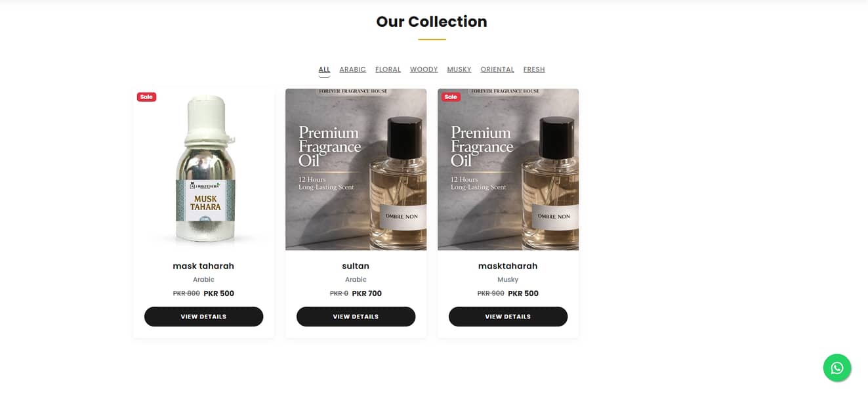868x394 pixels.
Task: Choose the FRESH category tab
Action: [x=534, y=70]
